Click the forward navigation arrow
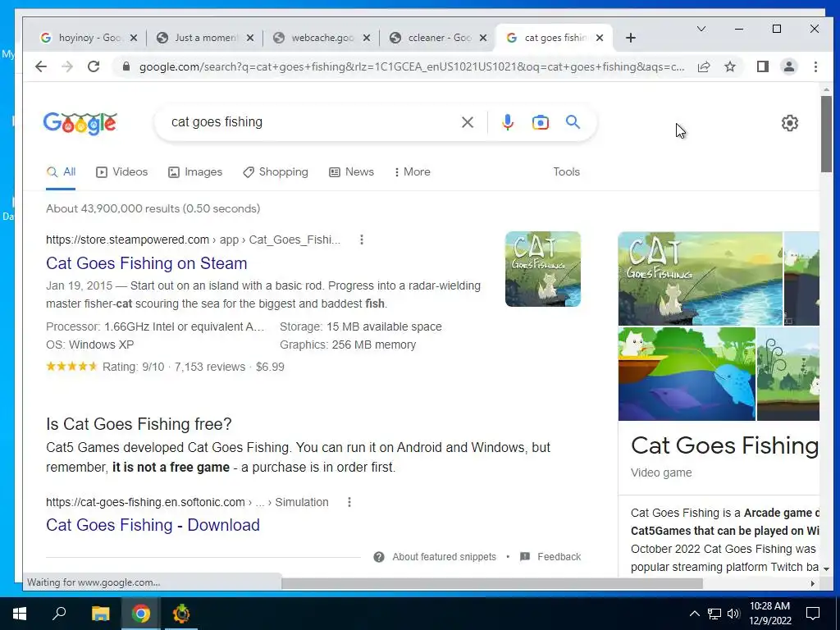Screen dimensions: 840x630 67,66
